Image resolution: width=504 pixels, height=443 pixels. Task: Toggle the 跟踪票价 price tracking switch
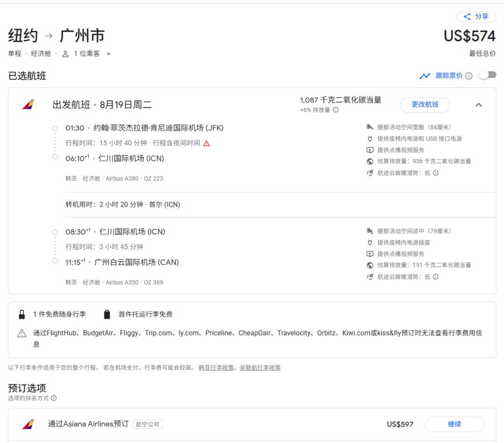coord(488,75)
